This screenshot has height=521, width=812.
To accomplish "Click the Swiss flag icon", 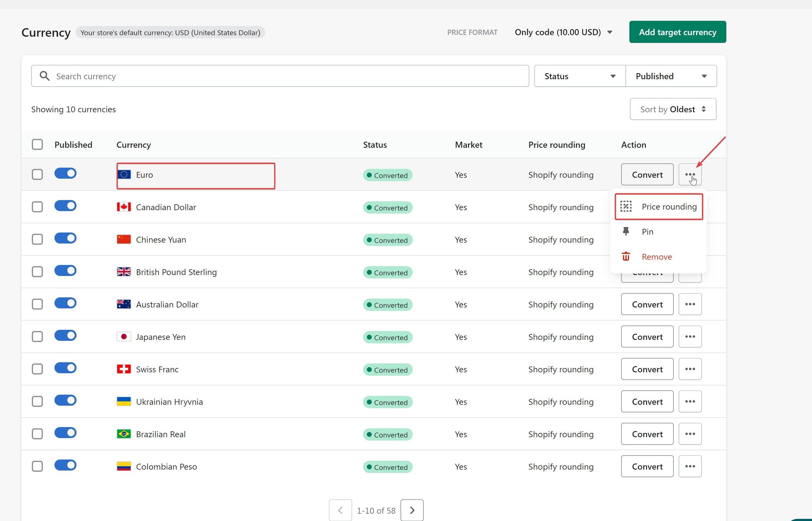I will (x=124, y=369).
